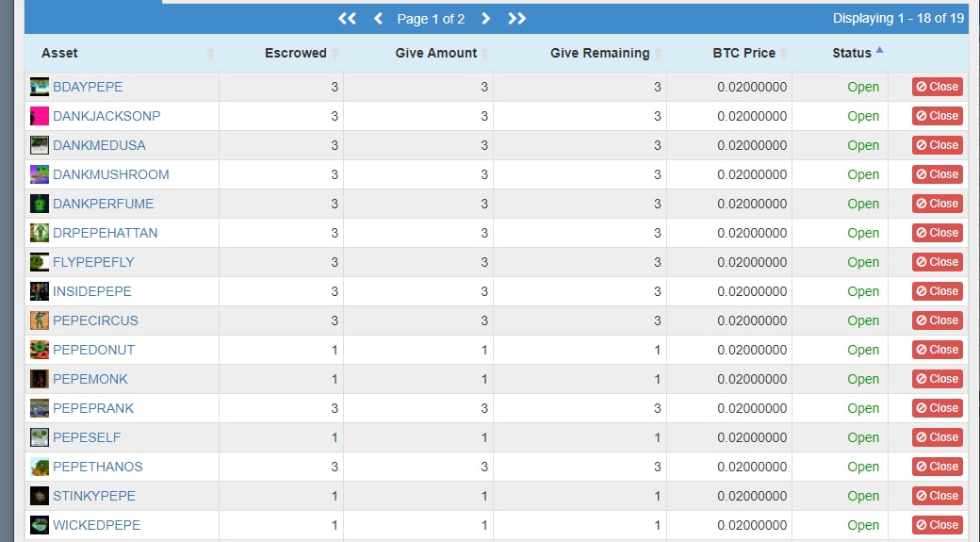Click the PEPEDONUT asset icon
The image size is (980, 542).
pos(40,350)
